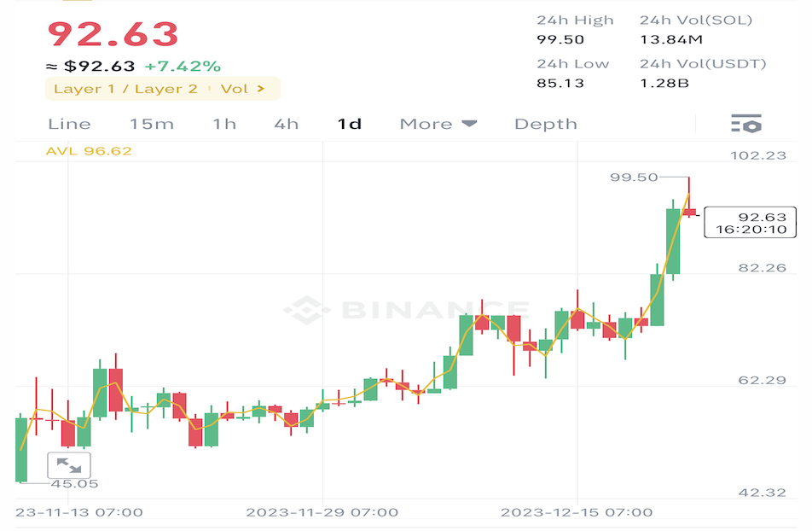The height and width of the screenshot is (531, 812).
Task: Click the 24h Low value 85.13
Action: coord(560,83)
